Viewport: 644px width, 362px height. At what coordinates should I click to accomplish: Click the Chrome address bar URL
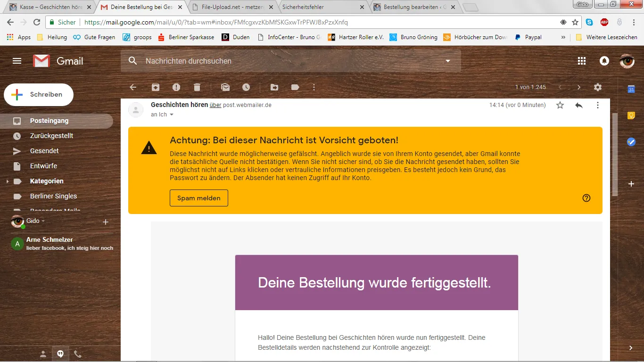click(216, 22)
